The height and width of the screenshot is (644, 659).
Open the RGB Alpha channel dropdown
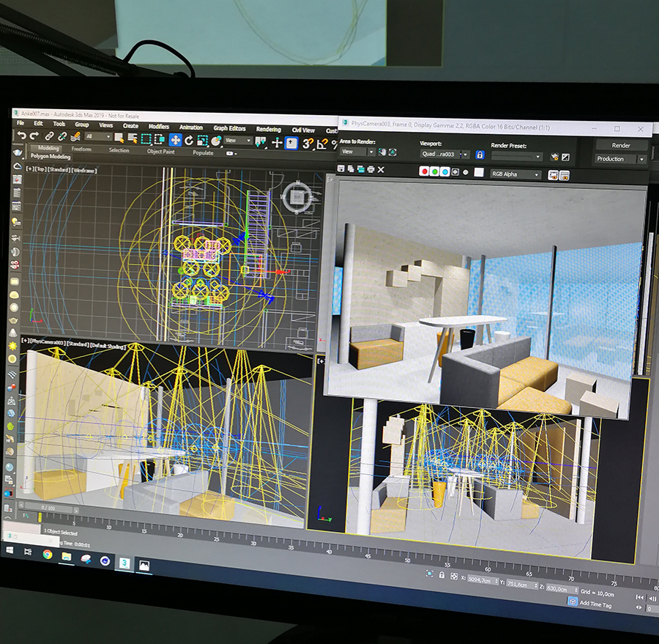[x=516, y=174]
